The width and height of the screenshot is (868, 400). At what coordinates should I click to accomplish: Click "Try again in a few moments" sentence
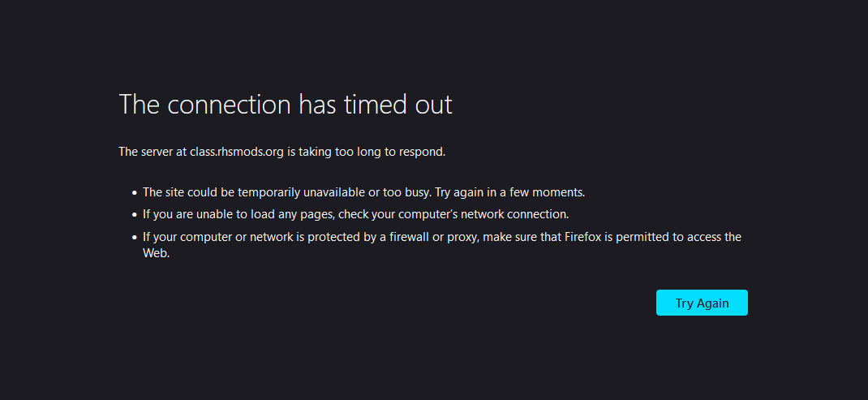click(x=509, y=193)
